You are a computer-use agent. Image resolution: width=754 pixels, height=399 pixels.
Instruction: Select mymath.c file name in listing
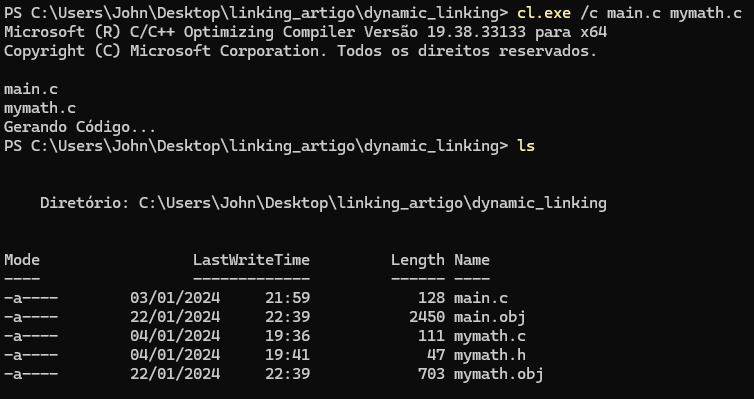point(490,336)
